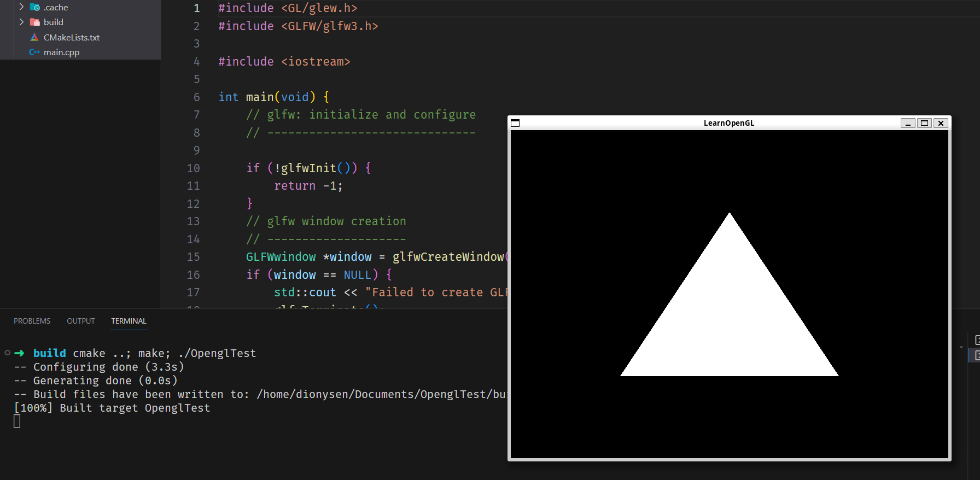Open main.cpp in the explorer

click(61, 52)
